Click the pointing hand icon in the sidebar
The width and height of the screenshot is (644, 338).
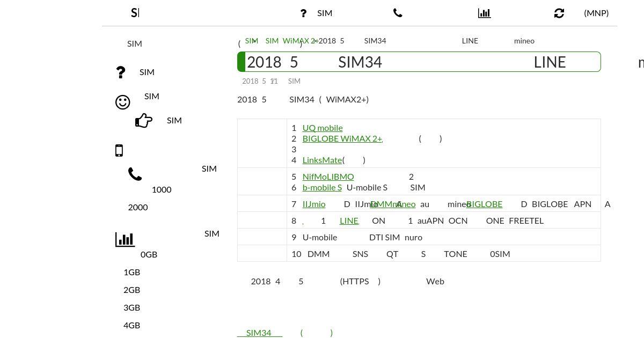tap(144, 120)
